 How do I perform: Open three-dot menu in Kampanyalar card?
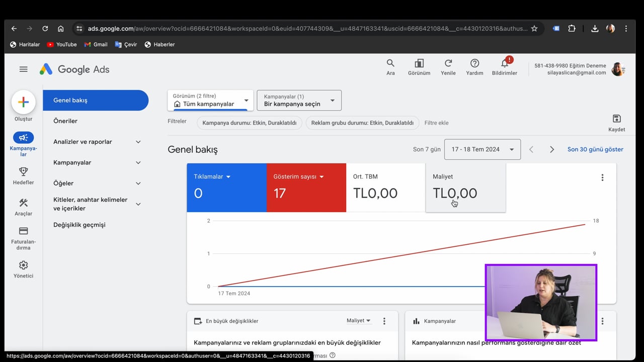(602, 321)
